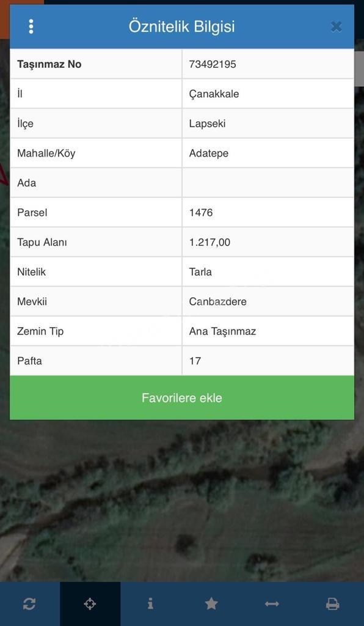Open favorites star icon
This screenshot has width=364, height=626.
point(211,603)
